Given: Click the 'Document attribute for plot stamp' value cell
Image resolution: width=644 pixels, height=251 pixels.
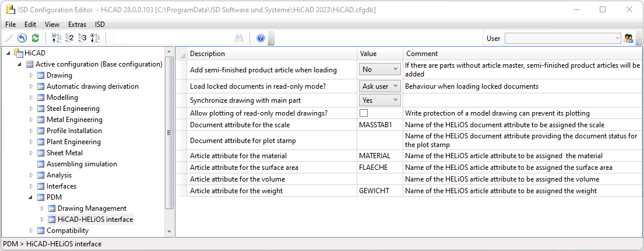Looking at the screenshot, I should [x=380, y=141].
